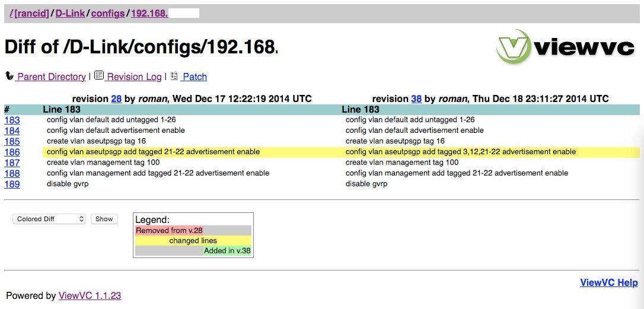Jump to line 189 link
The height and width of the screenshot is (309, 644).
click(x=12, y=184)
